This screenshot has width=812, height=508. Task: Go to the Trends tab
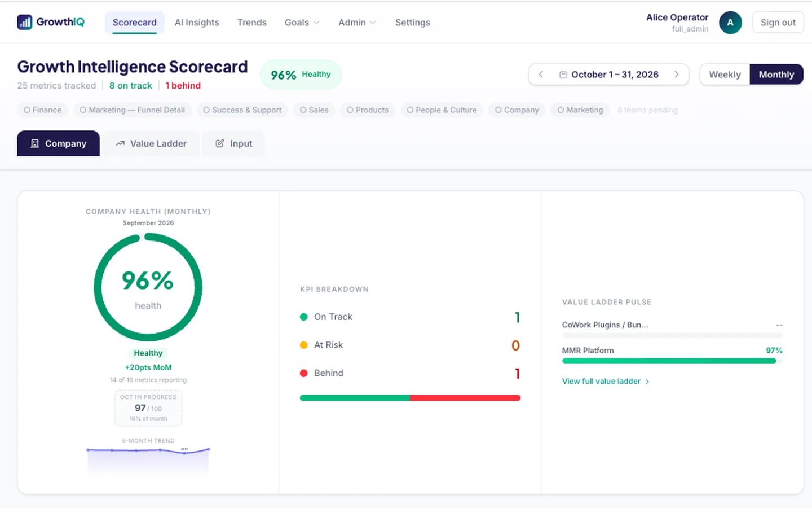coord(251,23)
